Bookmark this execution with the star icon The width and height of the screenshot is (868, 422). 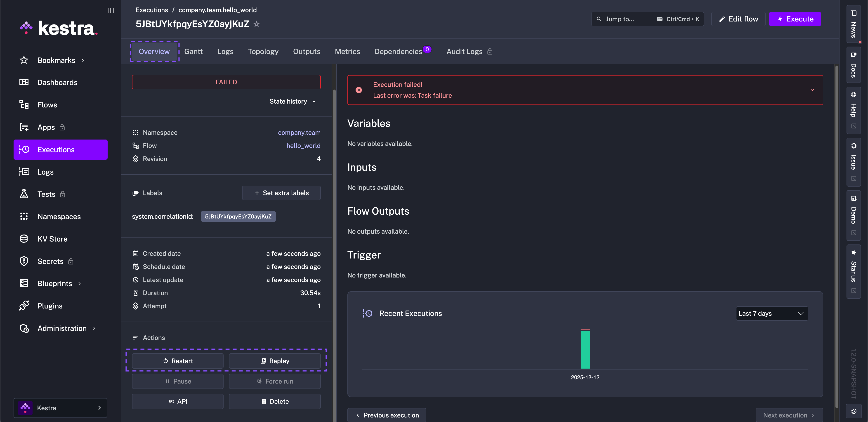click(256, 24)
